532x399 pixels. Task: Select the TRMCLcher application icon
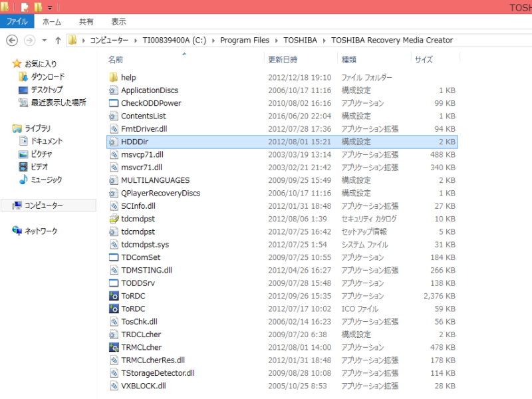(x=114, y=347)
